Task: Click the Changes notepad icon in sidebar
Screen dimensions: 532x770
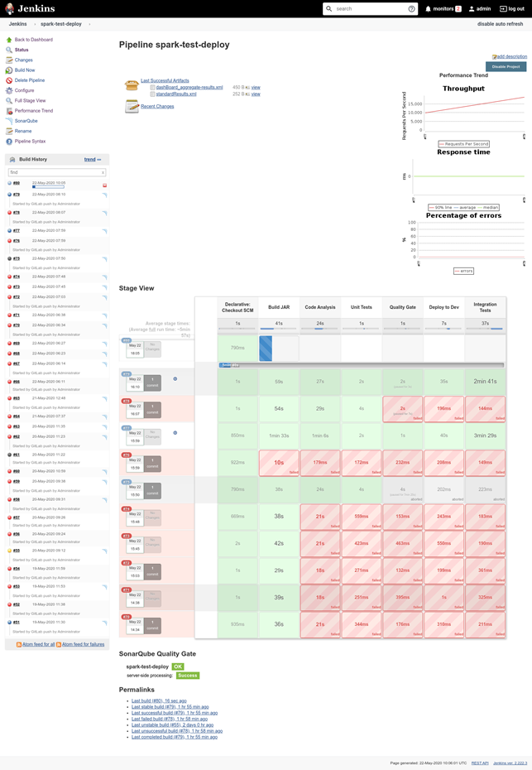Action: coord(9,60)
